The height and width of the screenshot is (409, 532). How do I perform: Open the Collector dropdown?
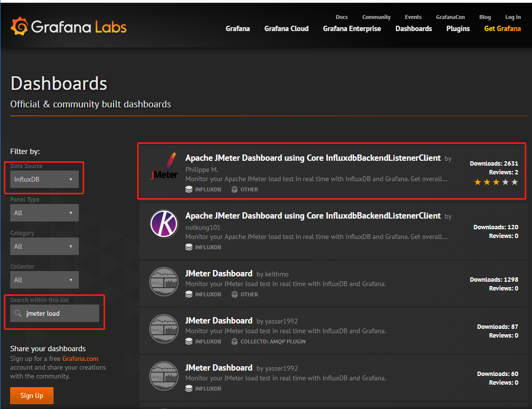(x=44, y=280)
